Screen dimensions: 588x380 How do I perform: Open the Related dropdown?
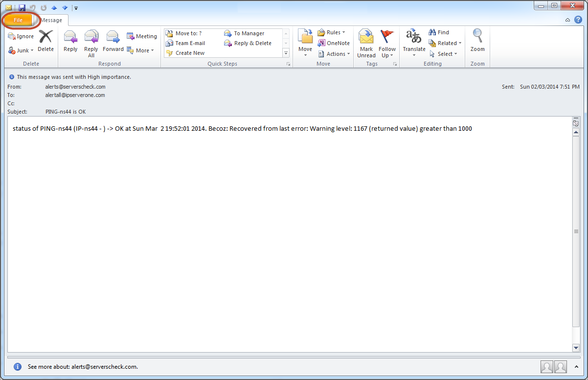tap(445, 43)
